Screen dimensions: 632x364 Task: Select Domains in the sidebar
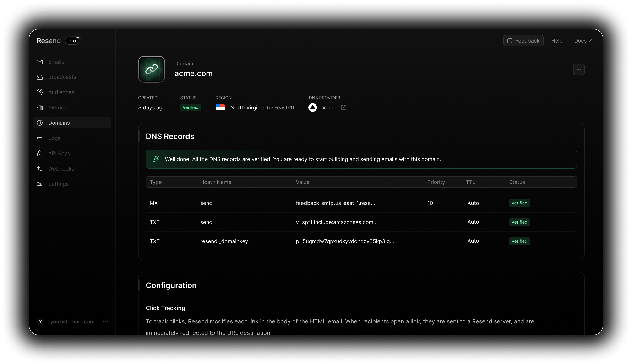(x=59, y=123)
